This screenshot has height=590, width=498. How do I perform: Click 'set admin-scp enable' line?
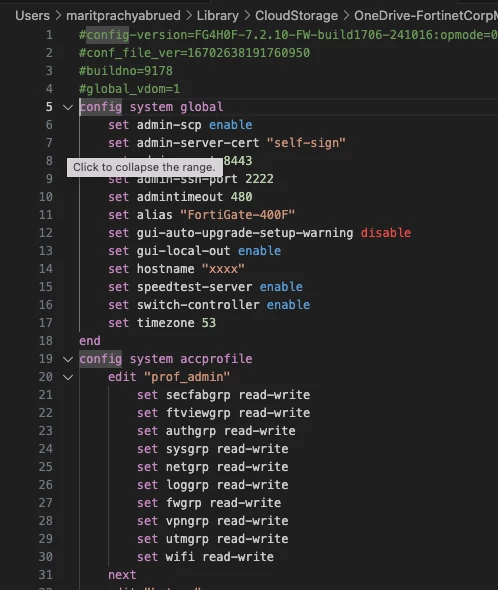180,125
